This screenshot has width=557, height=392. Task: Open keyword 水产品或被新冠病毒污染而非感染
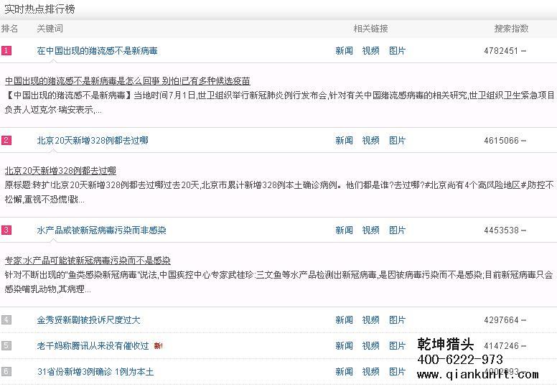tap(101, 230)
